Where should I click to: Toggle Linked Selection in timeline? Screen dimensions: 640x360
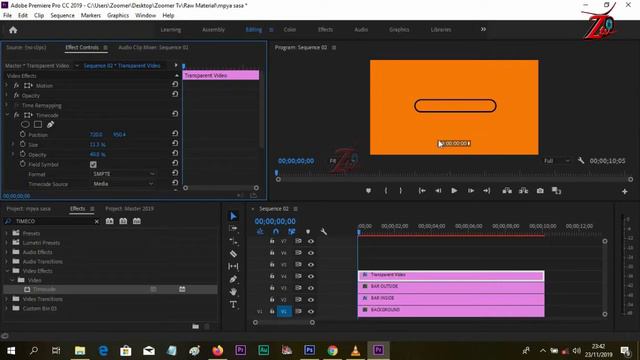click(291, 232)
